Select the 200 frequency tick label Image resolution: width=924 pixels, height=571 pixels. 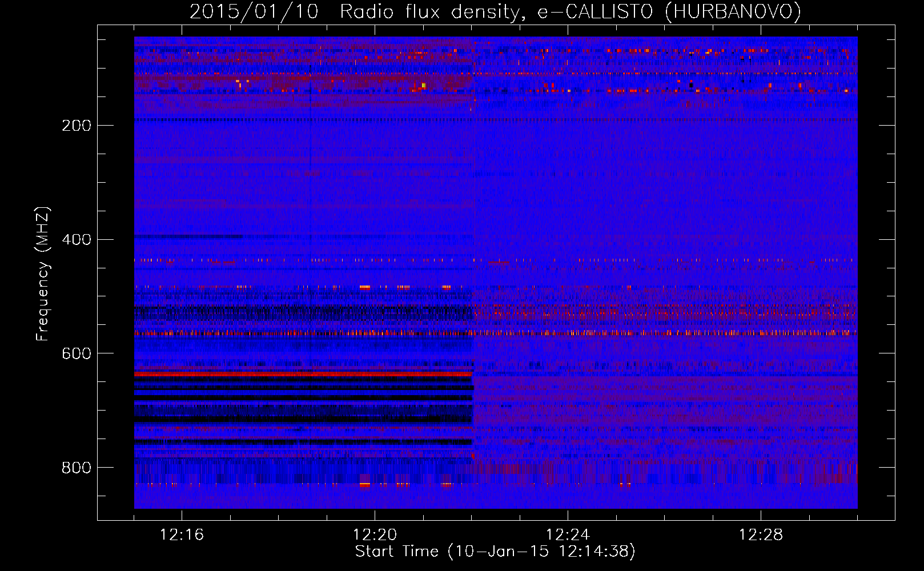point(77,126)
